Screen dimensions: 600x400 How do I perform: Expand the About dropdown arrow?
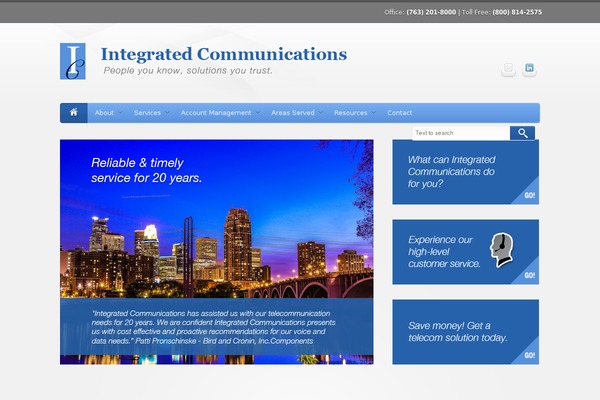120,113
